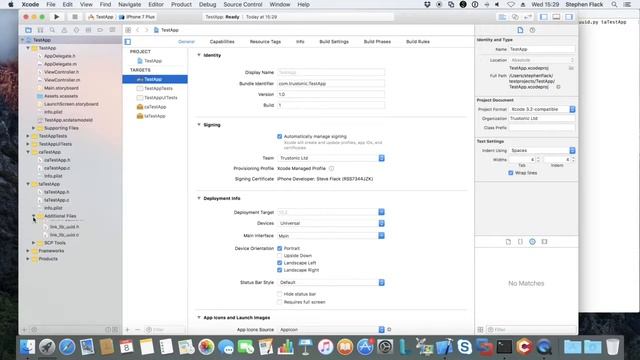
Task: Expand the Supporting Files folder
Action: (33, 128)
